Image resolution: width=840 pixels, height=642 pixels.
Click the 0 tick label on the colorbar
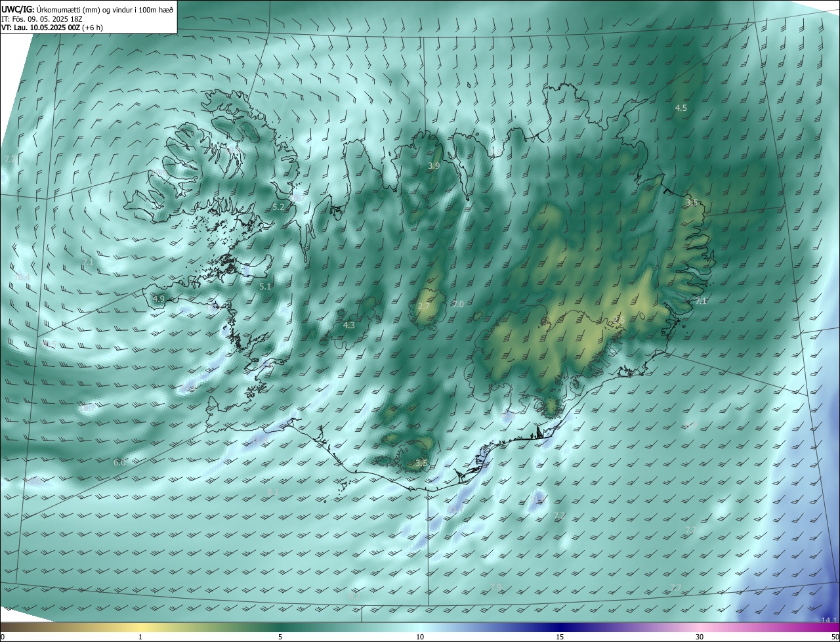pos(3,637)
